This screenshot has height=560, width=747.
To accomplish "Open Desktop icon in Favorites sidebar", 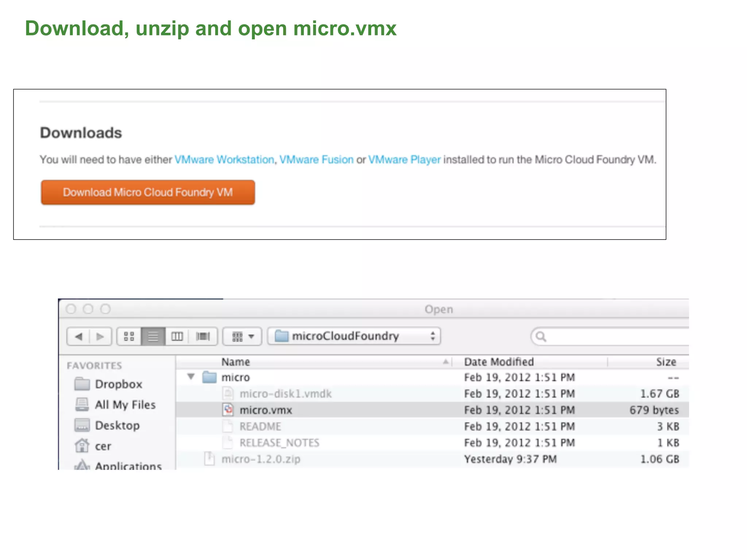I will pyautogui.click(x=82, y=425).
